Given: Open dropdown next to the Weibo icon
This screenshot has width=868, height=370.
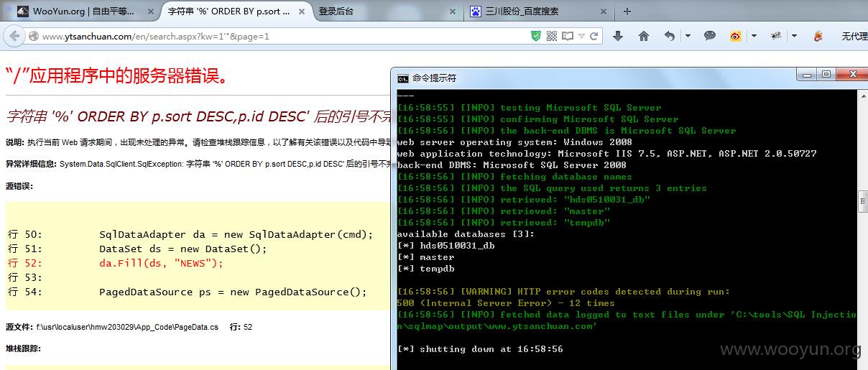Looking at the screenshot, I should click(x=754, y=36).
